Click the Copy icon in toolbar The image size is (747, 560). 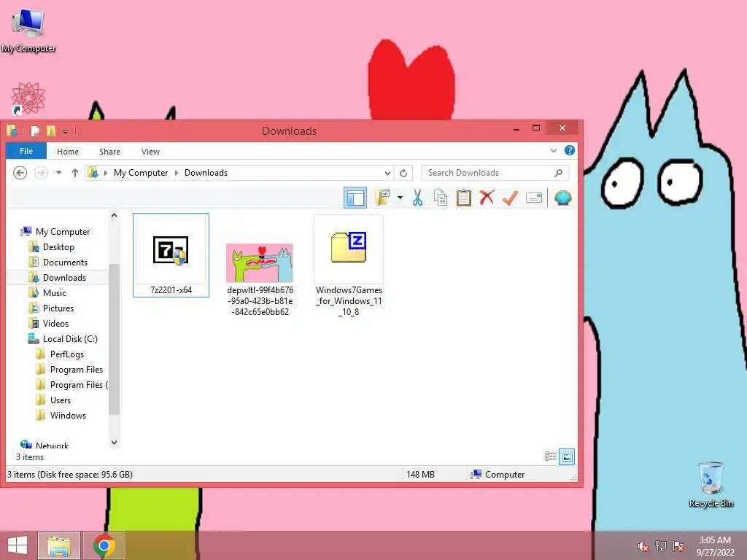tap(441, 198)
